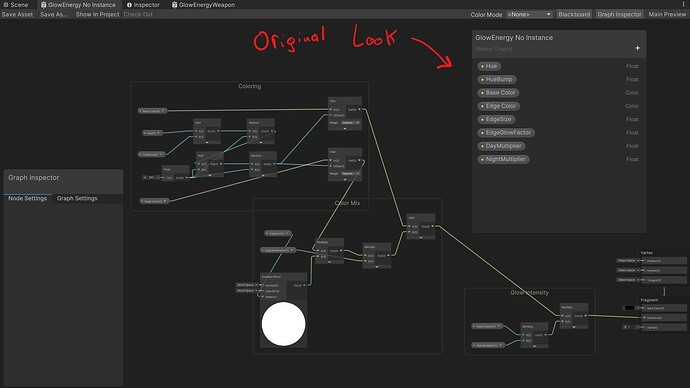Open the Graph Settings tab
The width and height of the screenshot is (690, 388).
[x=77, y=198]
